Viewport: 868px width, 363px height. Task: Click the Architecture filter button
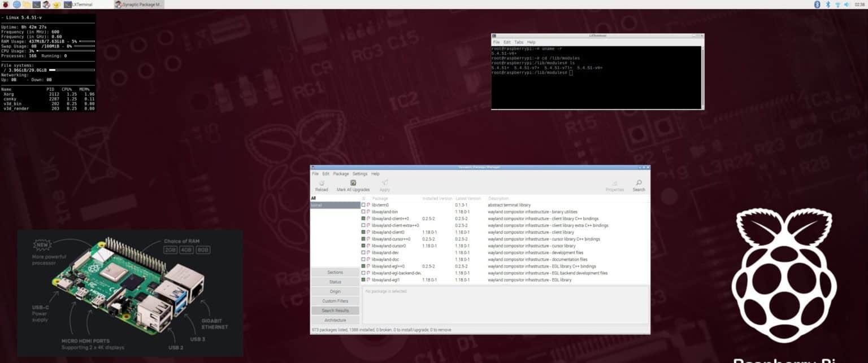click(x=335, y=320)
